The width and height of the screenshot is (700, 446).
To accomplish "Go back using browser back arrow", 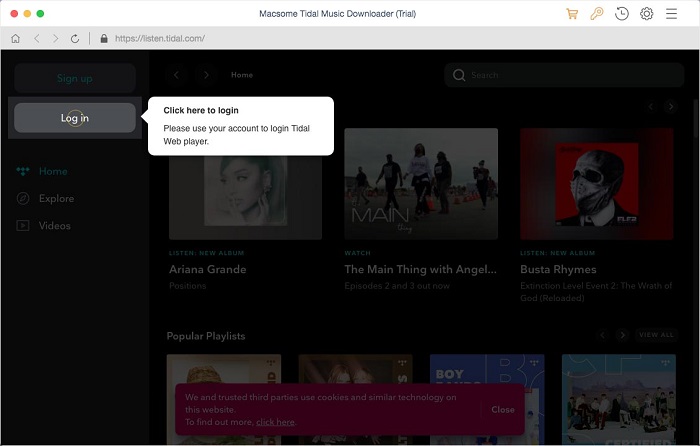I will point(36,39).
